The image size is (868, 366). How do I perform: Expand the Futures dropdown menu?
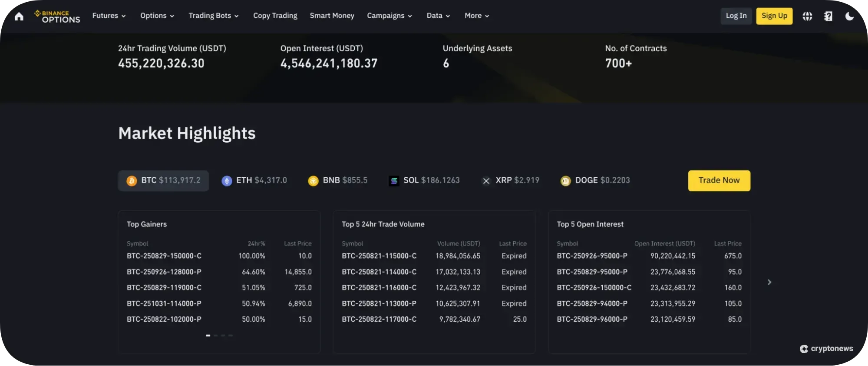pyautogui.click(x=109, y=16)
